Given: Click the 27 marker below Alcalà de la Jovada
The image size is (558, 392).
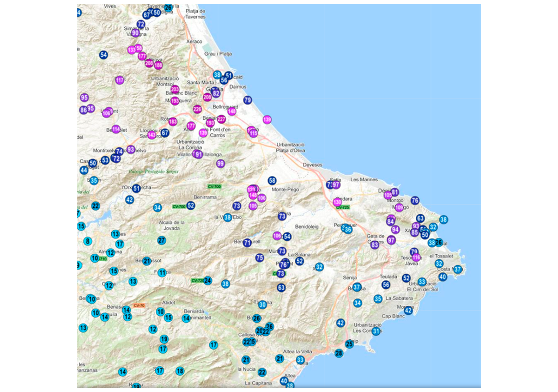Looking at the screenshot, I should 161,241.
